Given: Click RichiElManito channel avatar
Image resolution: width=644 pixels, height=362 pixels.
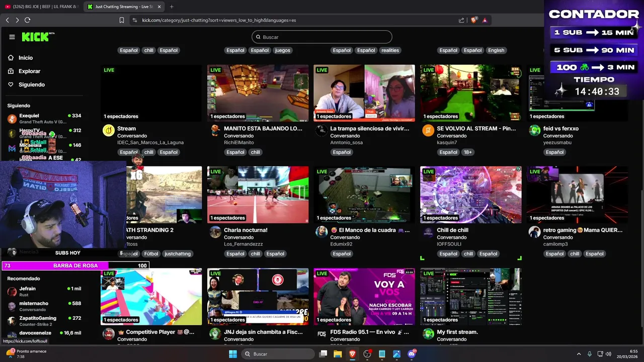Looking at the screenshot, I should tap(215, 131).
